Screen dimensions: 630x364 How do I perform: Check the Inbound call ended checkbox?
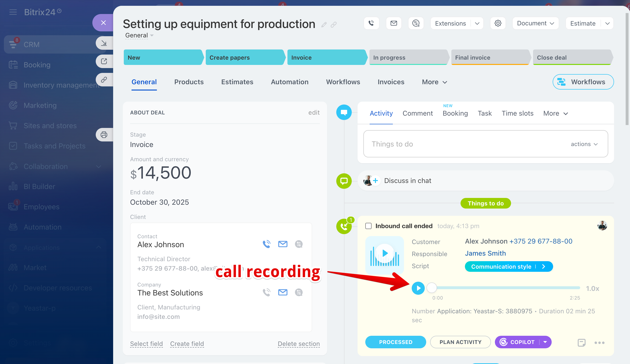click(x=368, y=226)
